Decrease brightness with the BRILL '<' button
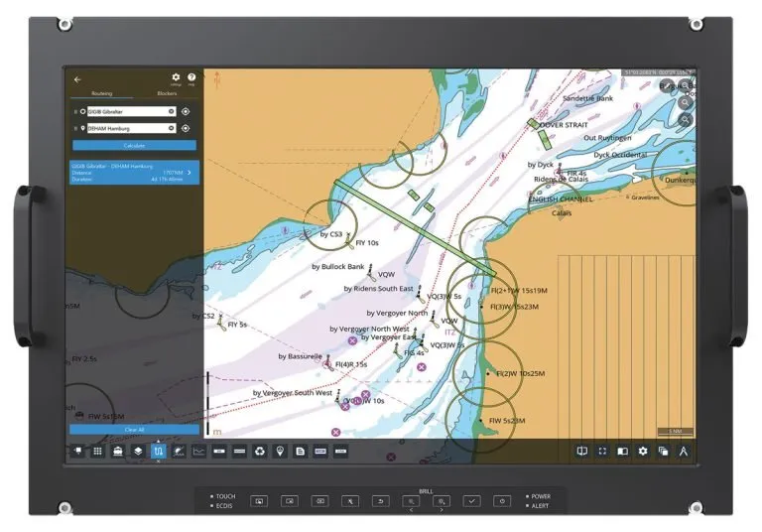 pos(411,501)
